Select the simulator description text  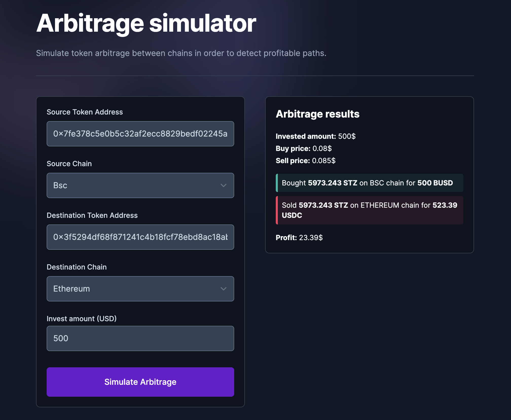[x=181, y=53]
